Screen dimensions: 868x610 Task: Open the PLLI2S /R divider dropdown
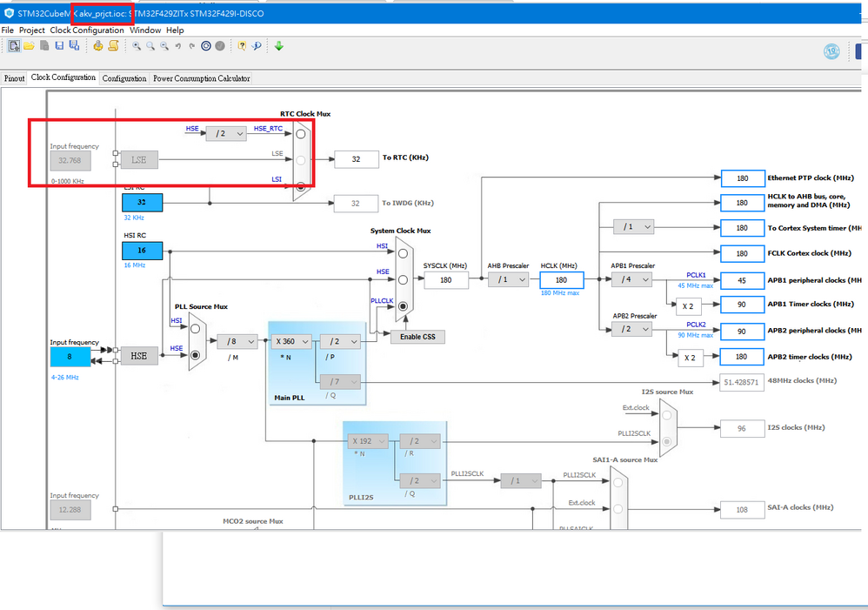(x=420, y=441)
